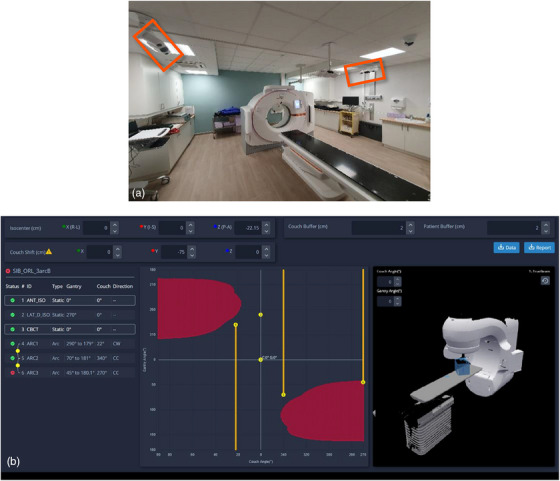Click the yellow marker above origin on center line
This screenshot has width=560, height=481.
tap(261, 315)
